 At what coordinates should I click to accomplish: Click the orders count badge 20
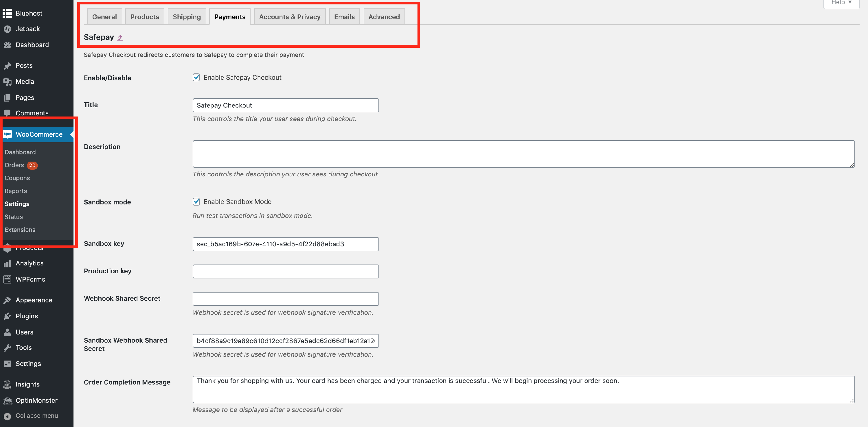point(32,165)
